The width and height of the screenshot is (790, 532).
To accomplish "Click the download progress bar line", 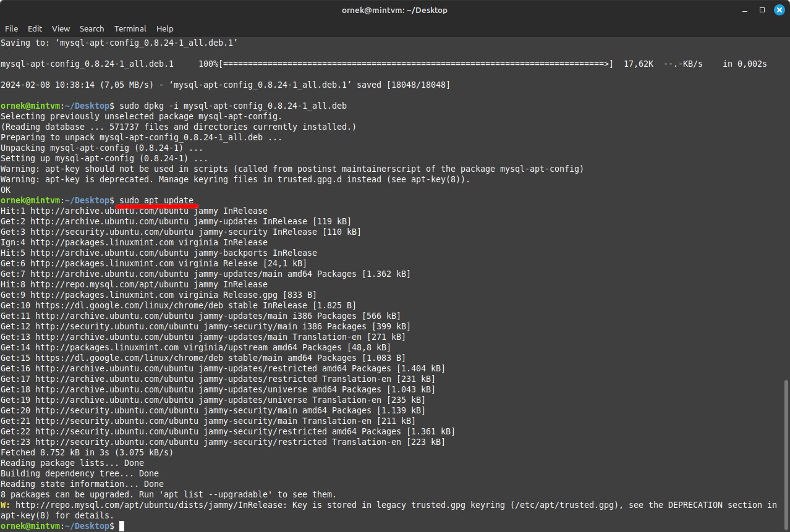I will tap(384, 64).
